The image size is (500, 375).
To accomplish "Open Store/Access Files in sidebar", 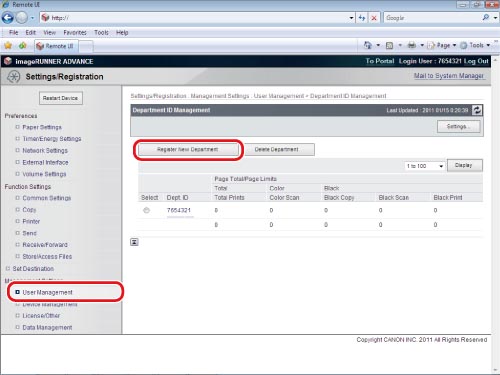I will [47, 256].
